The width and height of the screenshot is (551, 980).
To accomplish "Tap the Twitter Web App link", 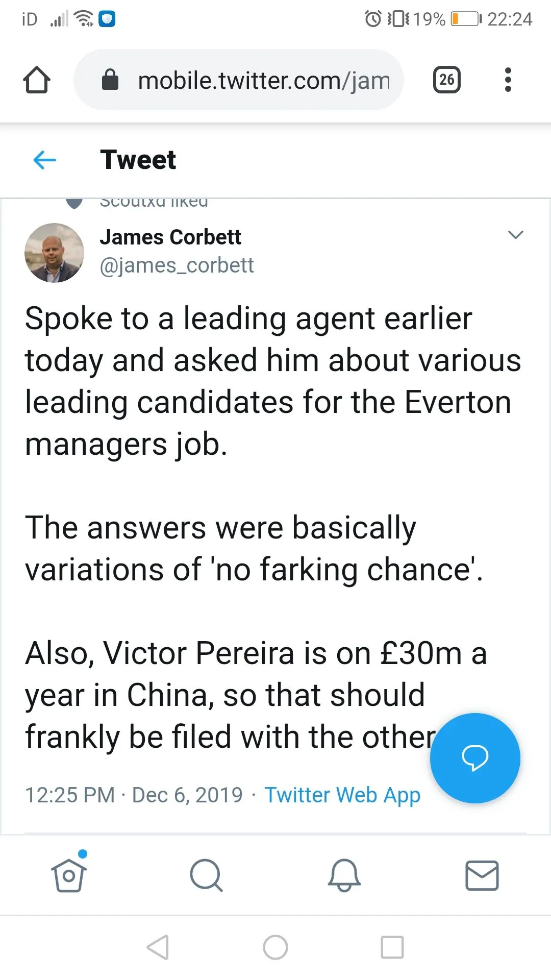I will click(x=342, y=795).
